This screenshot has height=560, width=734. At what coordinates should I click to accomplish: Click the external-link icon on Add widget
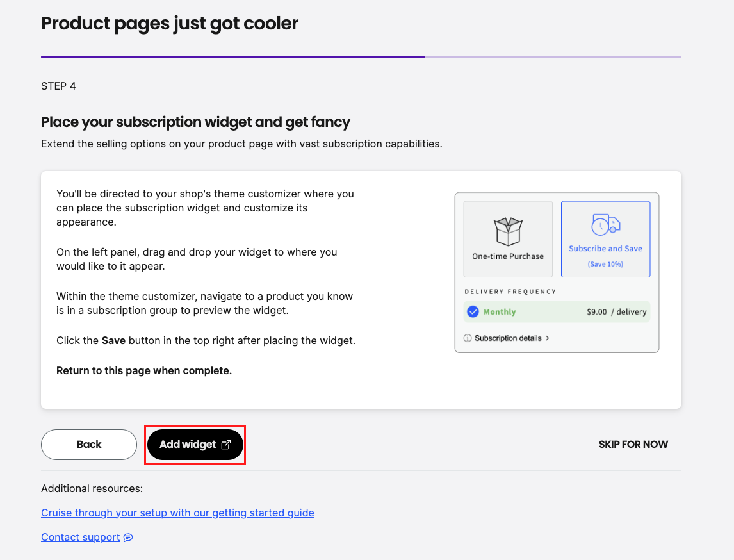pos(225,444)
